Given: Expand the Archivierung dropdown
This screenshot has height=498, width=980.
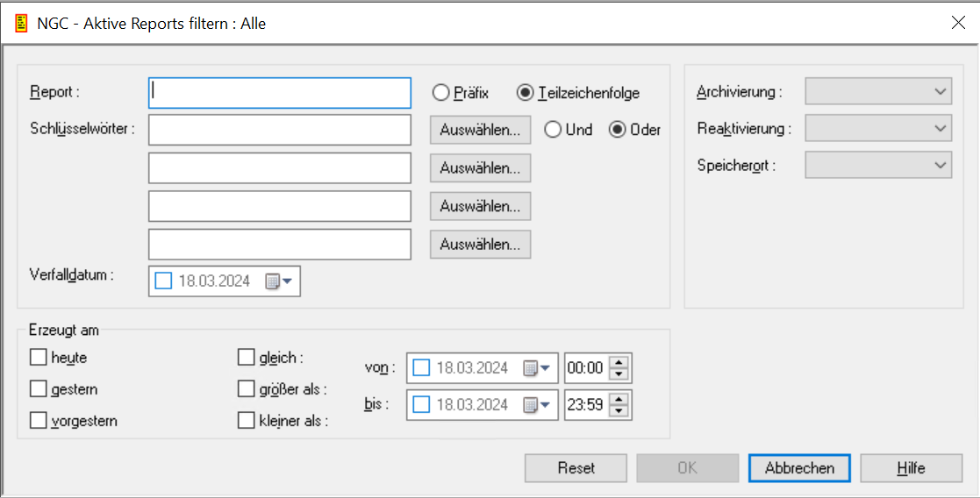Looking at the screenshot, I should (x=878, y=91).
